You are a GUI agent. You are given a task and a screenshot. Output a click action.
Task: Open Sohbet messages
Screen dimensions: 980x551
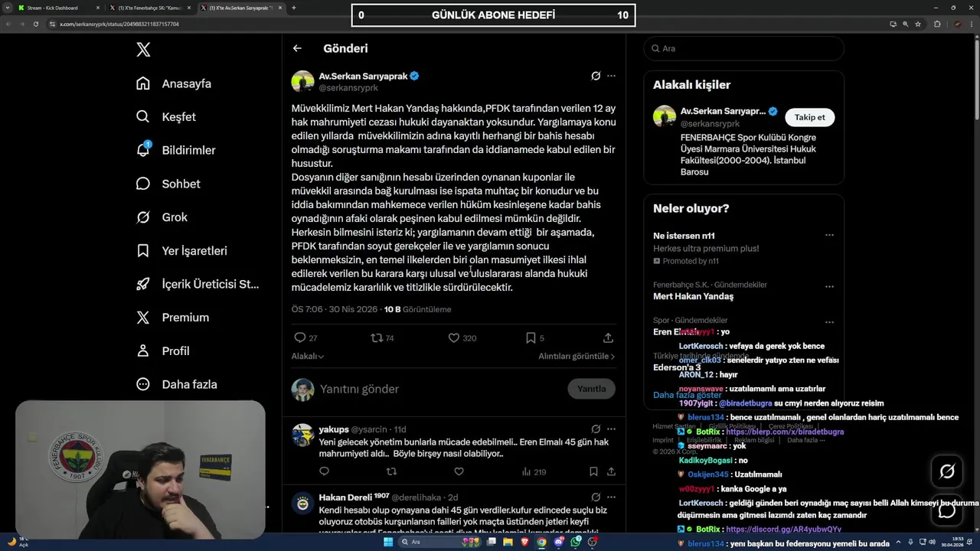(x=168, y=184)
